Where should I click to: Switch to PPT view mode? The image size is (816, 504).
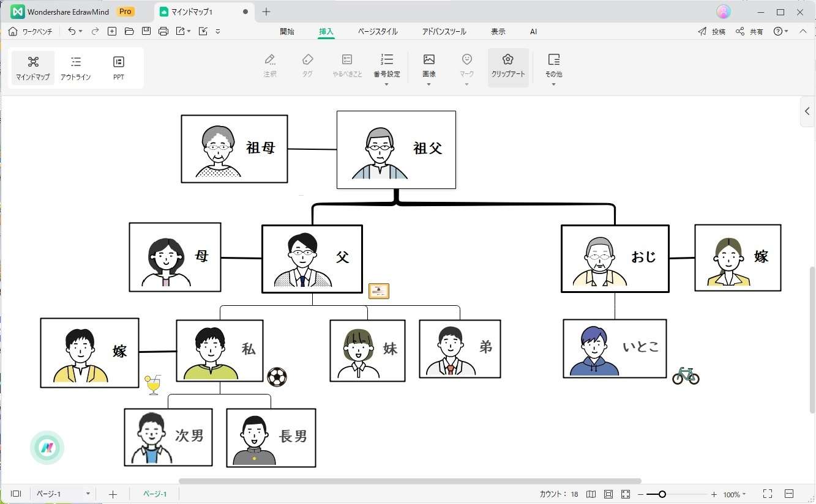coord(119,67)
